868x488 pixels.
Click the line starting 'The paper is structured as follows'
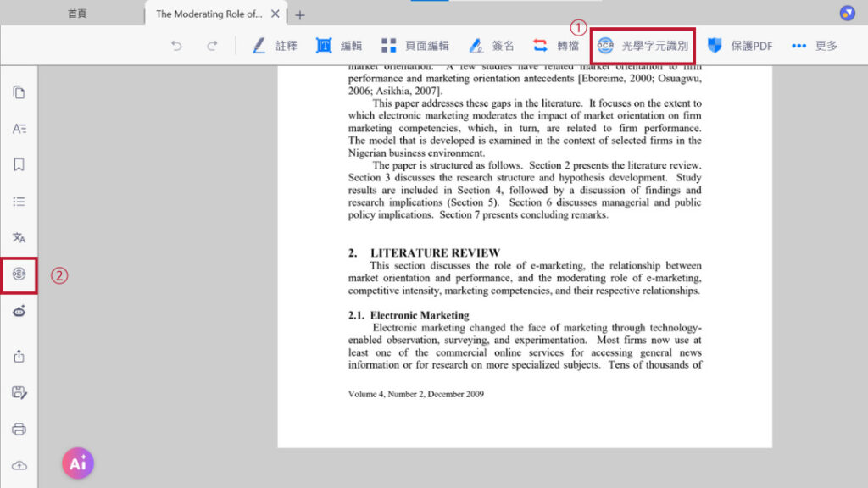click(x=537, y=165)
